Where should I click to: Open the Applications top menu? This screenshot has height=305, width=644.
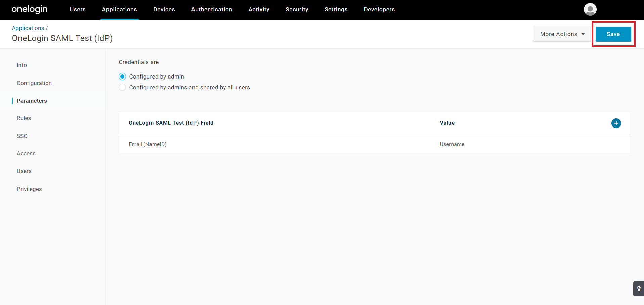(120, 9)
